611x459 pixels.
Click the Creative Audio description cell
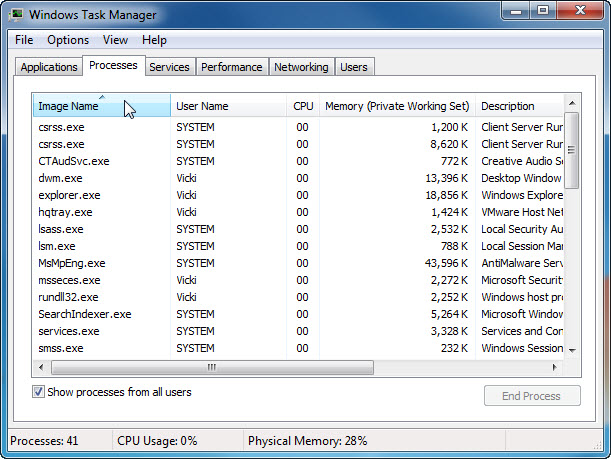click(x=522, y=161)
